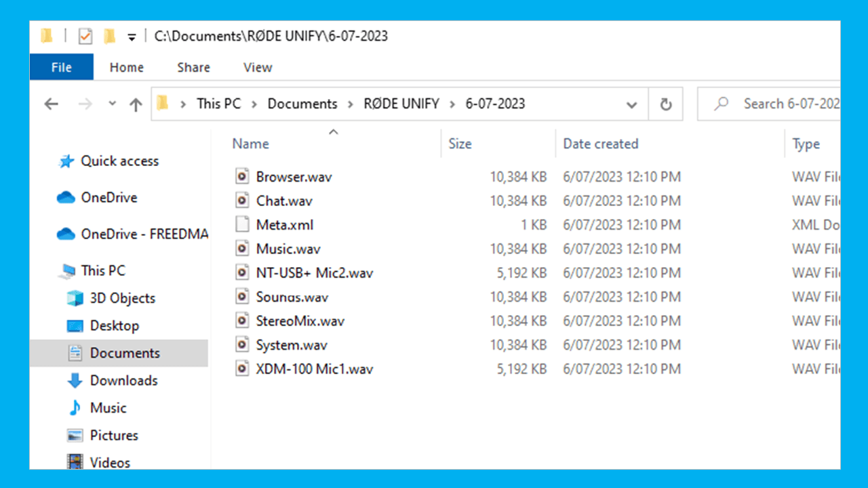Image resolution: width=868 pixels, height=488 pixels.
Task: Click the Meta.xml document icon
Action: pyautogui.click(x=242, y=224)
